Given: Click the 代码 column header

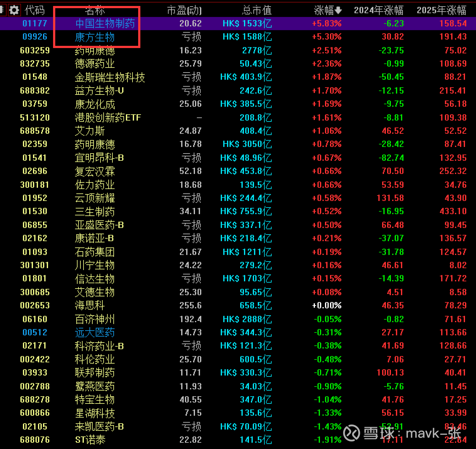Looking at the screenshot, I should point(35,10).
